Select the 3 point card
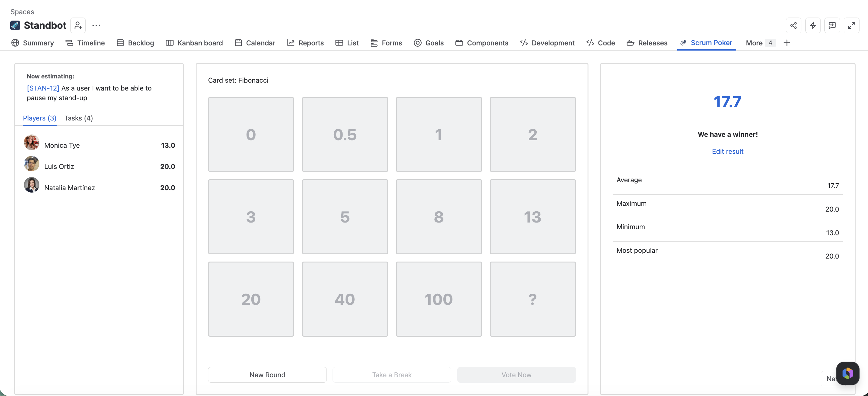The height and width of the screenshot is (396, 868). coord(251,217)
